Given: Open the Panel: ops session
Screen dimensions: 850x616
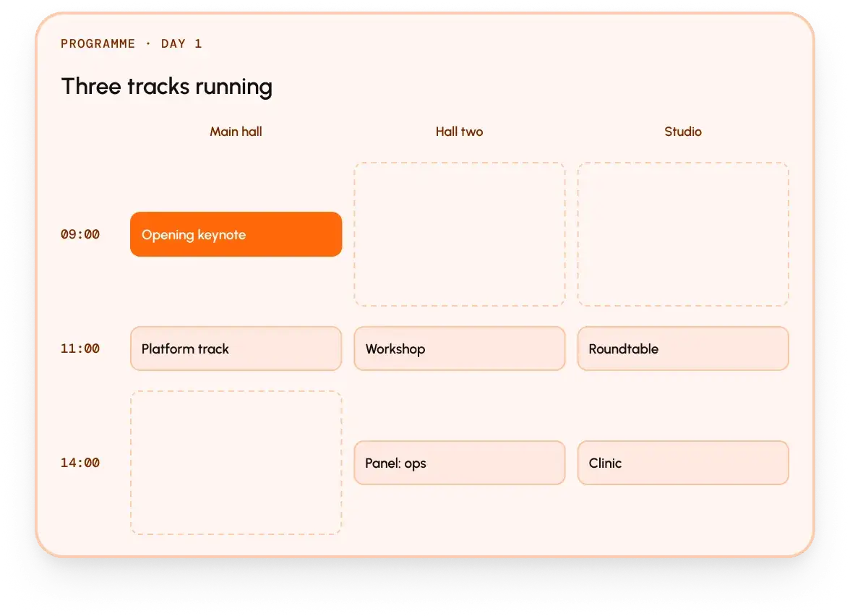Looking at the screenshot, I should (460, 463).
